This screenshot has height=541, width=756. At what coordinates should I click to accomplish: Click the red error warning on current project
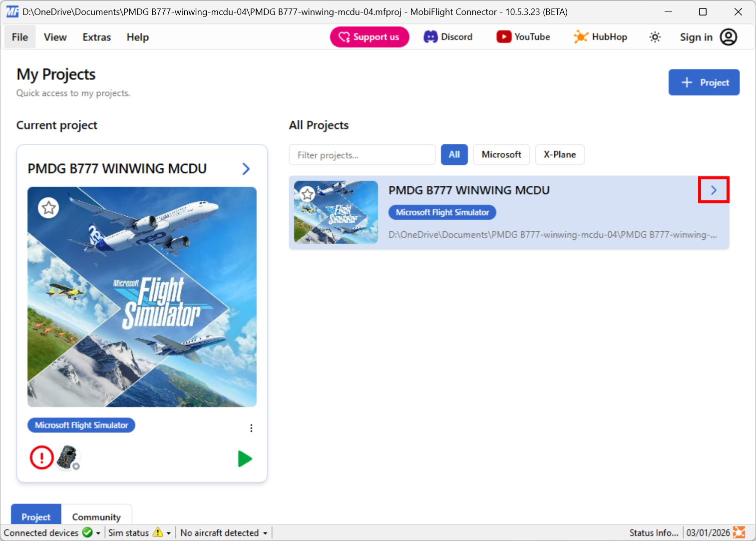[41, 457]
